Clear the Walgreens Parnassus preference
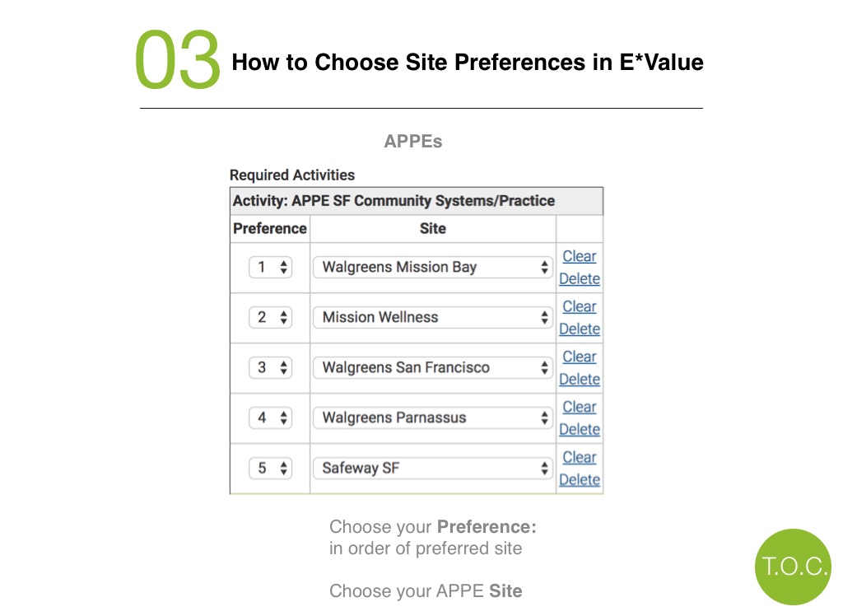The height and width of the screenshot is (616, 843). pyautogui.click(x=580, y=407)
